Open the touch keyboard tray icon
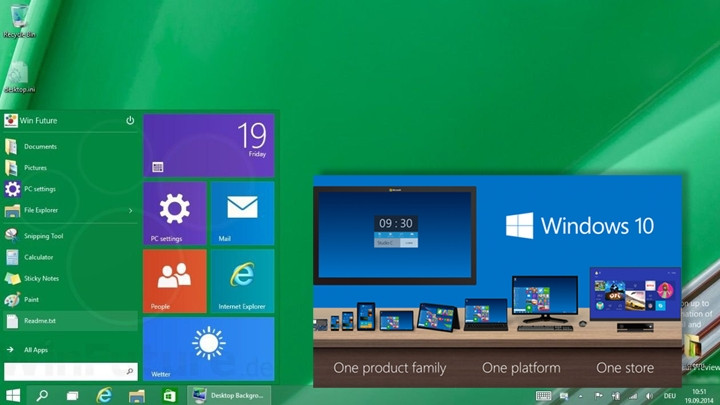The image size is (720, 405). coord(543,396)
